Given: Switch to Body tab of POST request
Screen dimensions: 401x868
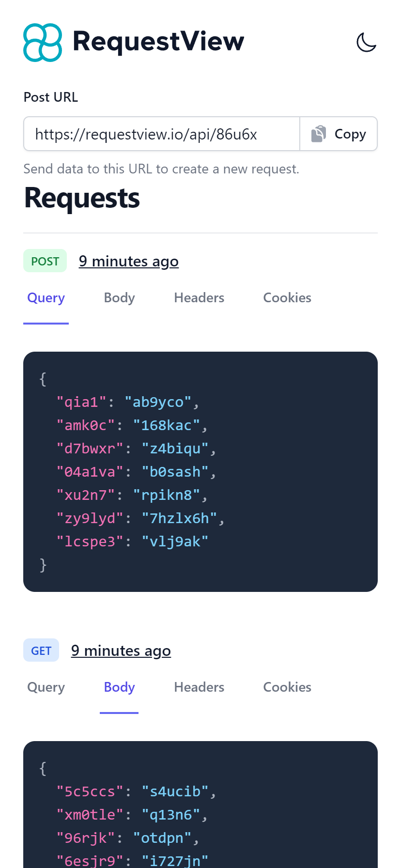Looking at the screenshot, I should [x=119, y=298].
